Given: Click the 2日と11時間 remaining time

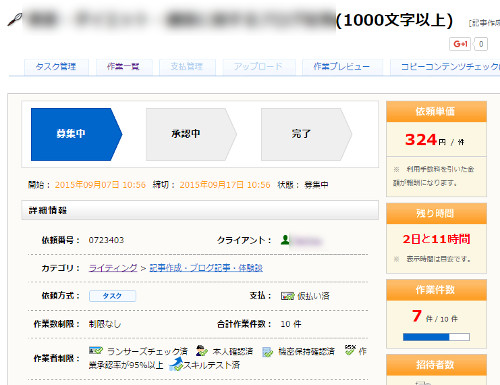Looking at the screenshot, I should coord(436,239).
